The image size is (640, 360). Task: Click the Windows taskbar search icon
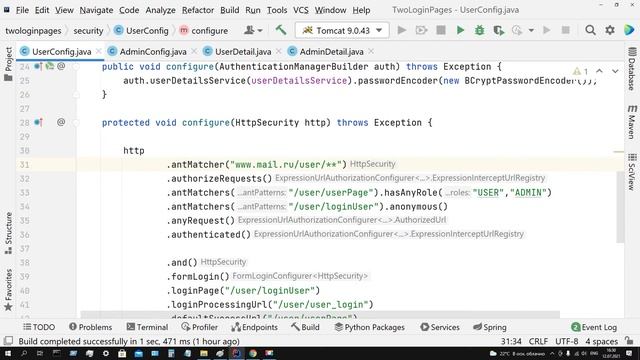pos(24,353)
